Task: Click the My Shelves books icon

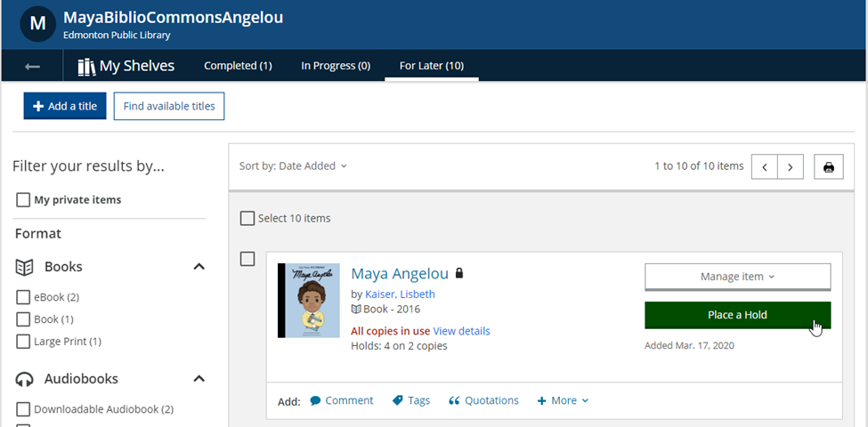Action: point(87,67)
